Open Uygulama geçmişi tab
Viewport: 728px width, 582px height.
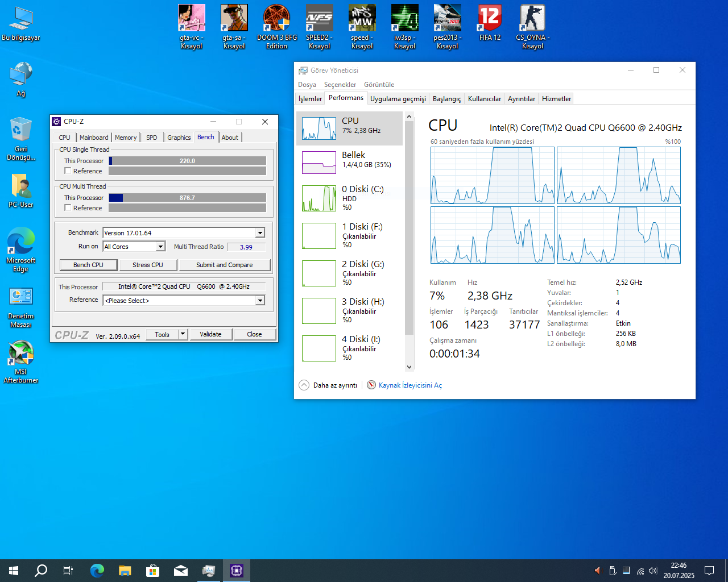coord(398,99)
